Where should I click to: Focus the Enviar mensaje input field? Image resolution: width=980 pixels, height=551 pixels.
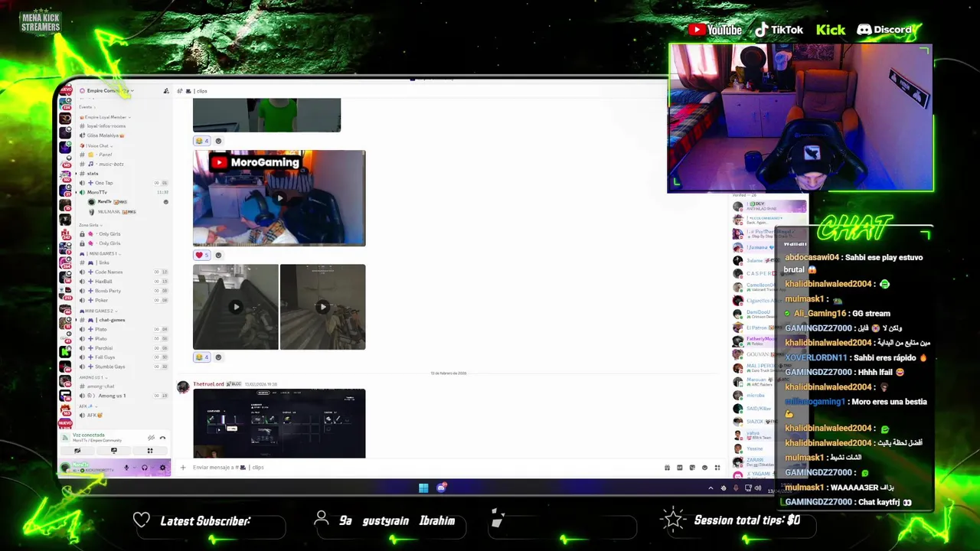pyautogui.click(x=421, y=468)
